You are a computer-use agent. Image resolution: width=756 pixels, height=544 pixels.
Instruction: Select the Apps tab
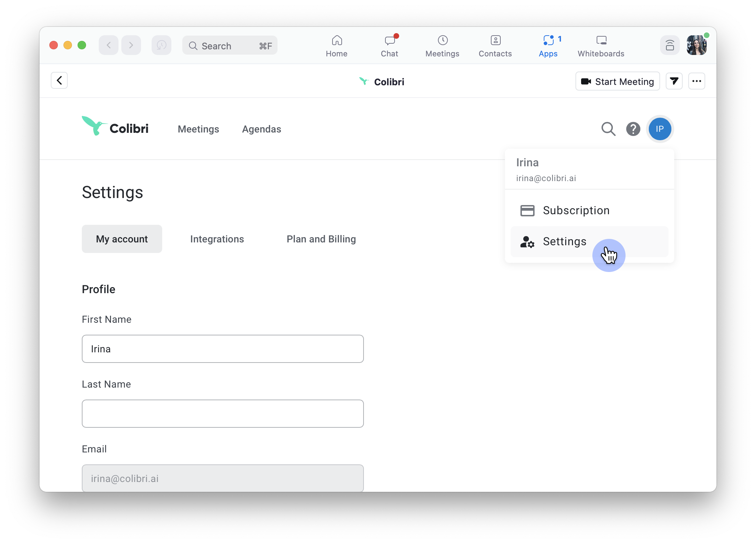[548, 46]
